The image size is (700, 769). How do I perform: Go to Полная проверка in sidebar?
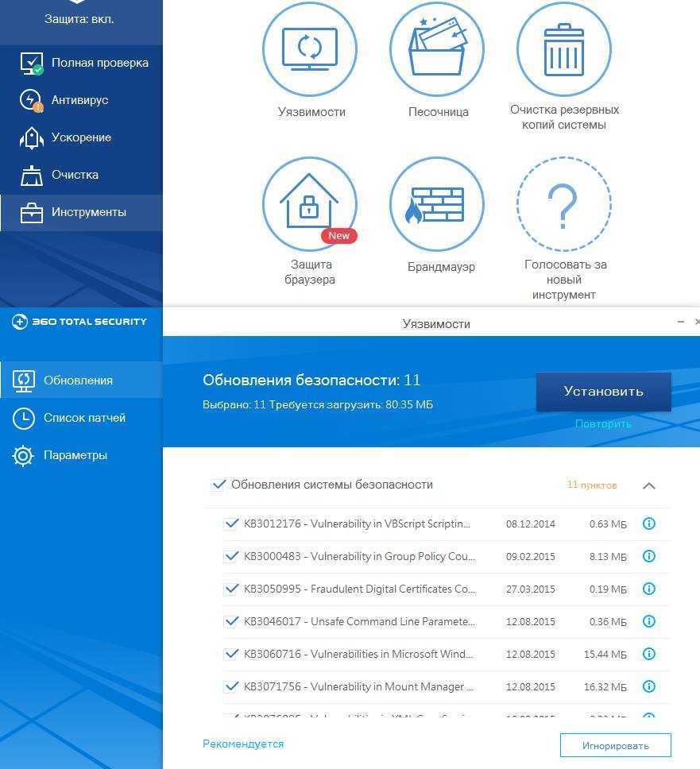pyautogui.click(x=99, y=63)
